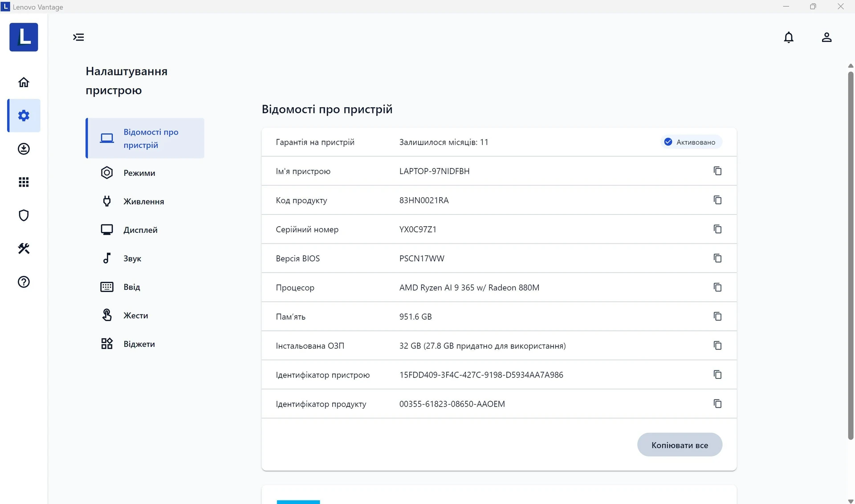855x504 pixels.
Task: Copy the memory value 951.6 GB
Action: [717, 316]
